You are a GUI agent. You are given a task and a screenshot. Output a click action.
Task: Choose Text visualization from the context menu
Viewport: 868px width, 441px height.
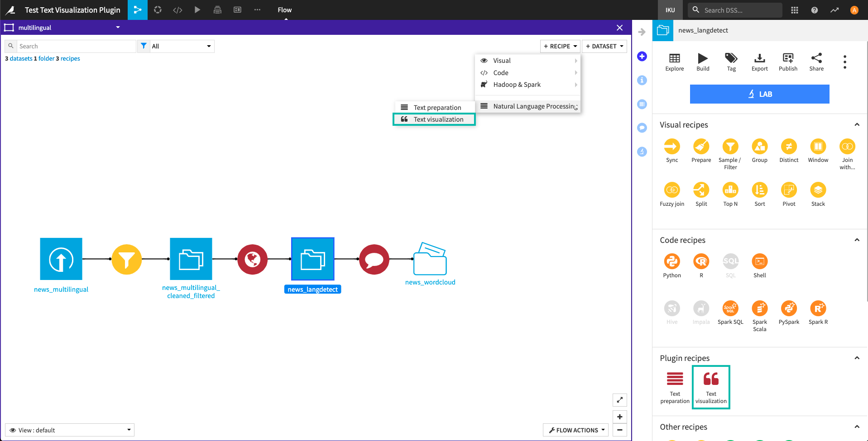pos(434,119)
